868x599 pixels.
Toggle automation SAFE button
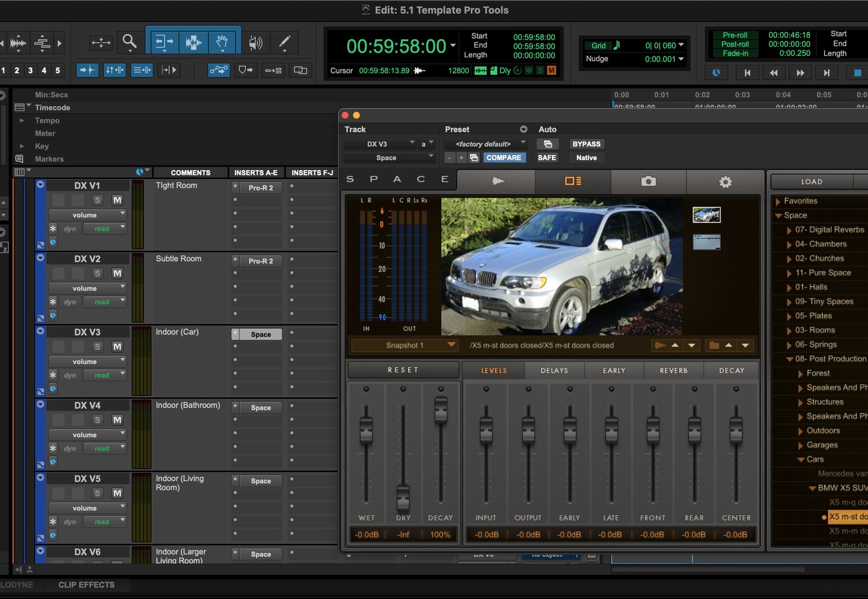(547, 157)
